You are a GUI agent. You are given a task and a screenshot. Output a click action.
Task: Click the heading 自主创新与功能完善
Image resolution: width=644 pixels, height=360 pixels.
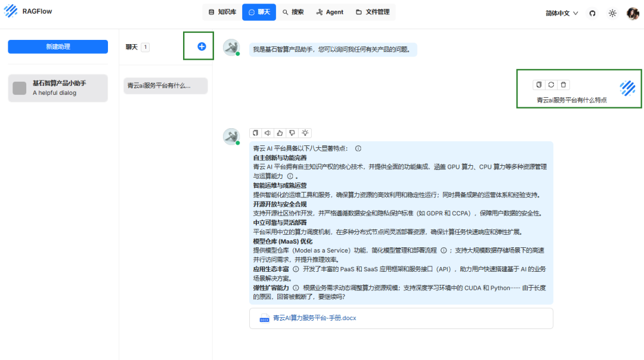click(280, 157)
